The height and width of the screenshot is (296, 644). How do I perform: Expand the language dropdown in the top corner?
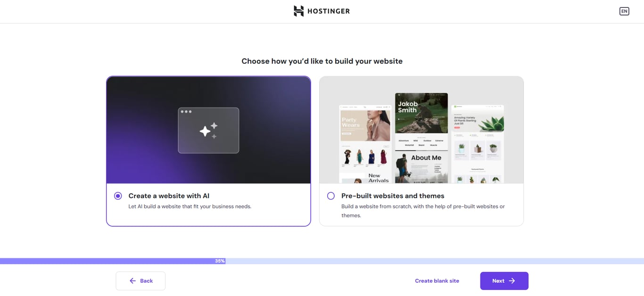point(624,11)
